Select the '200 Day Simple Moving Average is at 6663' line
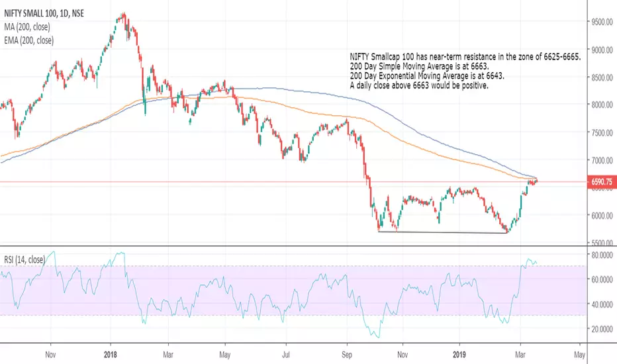Viewport: 617px width, 364px height. point(419,66)
